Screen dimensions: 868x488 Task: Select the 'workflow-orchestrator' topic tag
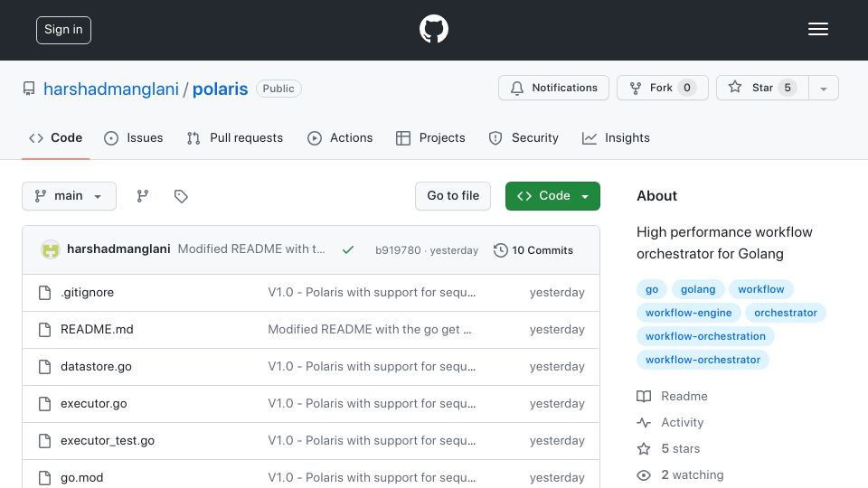tap(703, 360)
